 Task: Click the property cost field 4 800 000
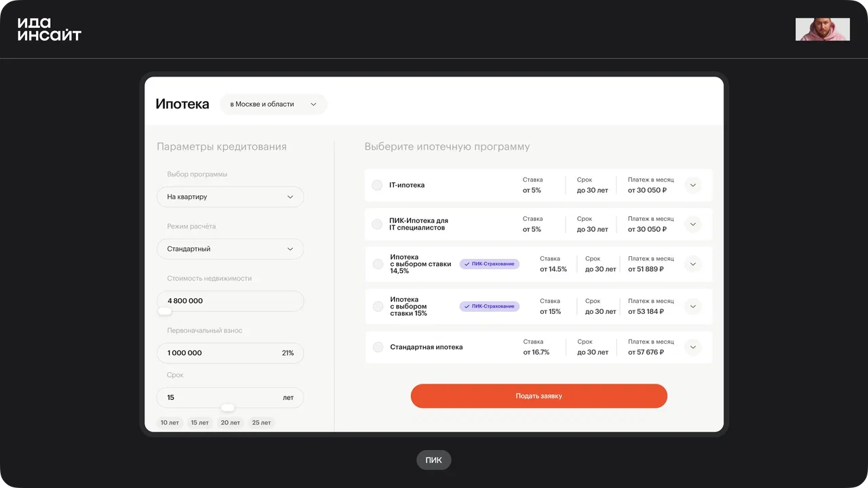click(x=230, y=301)
